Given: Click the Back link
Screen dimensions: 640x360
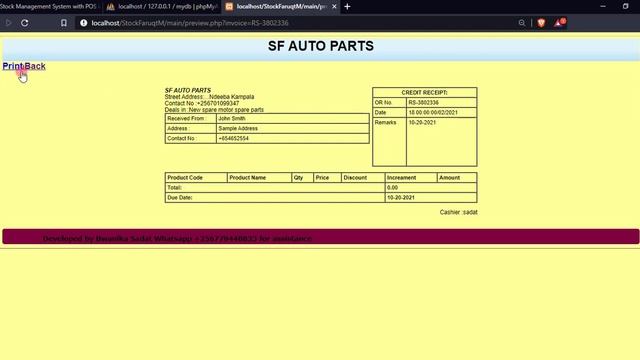Looking at the screenshot, I should [35, 66].
